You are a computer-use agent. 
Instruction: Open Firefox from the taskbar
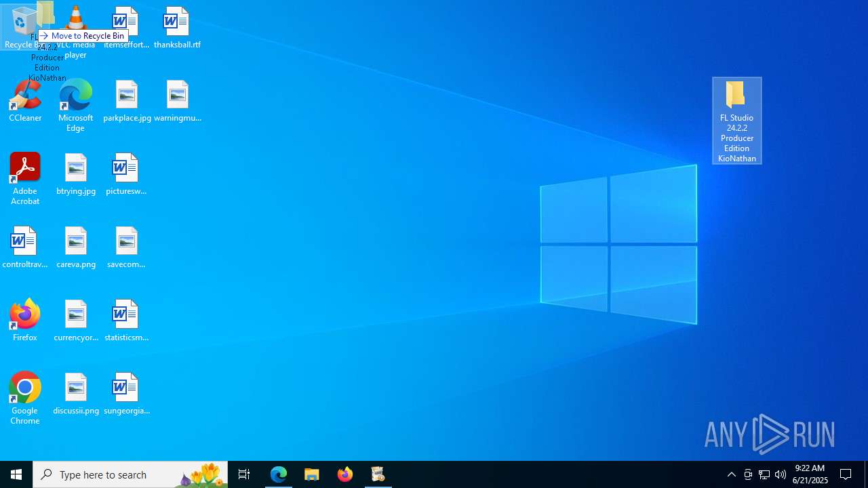(x=345, y=474)
